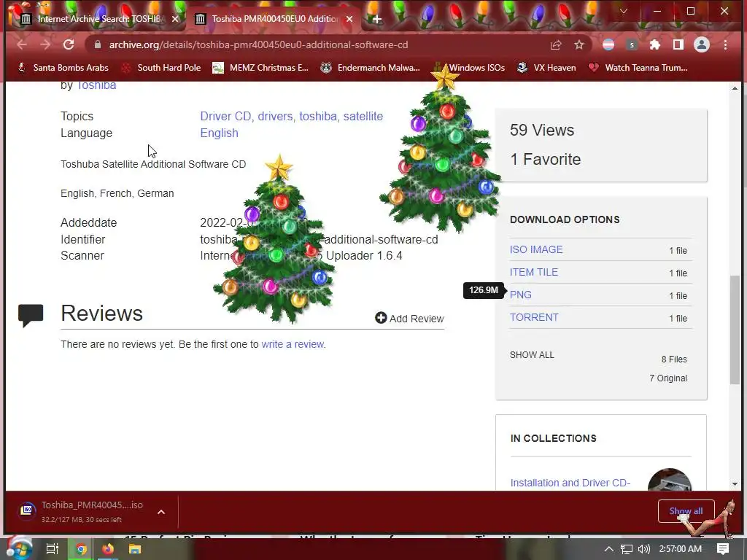The width and height of the screenshot is (747, 560).
Task: Open the Windows Start button
Action: [18, 549]
